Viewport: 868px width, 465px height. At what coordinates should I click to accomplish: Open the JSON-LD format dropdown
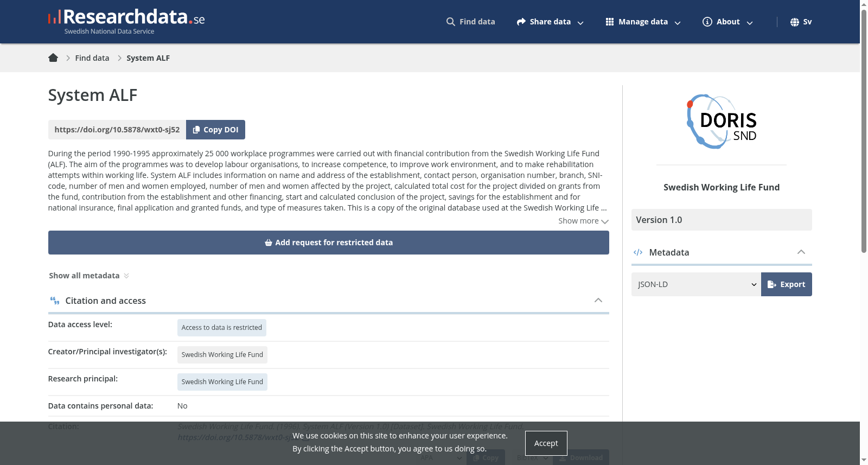pos(696,284)
